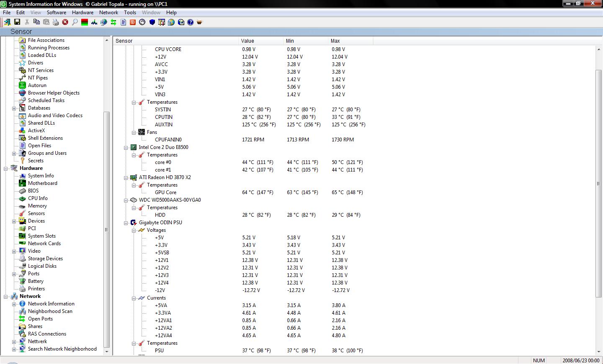Screen dimensions: 603x364
Task: Collapse the Fans sensor group
Action: point(134,133)
